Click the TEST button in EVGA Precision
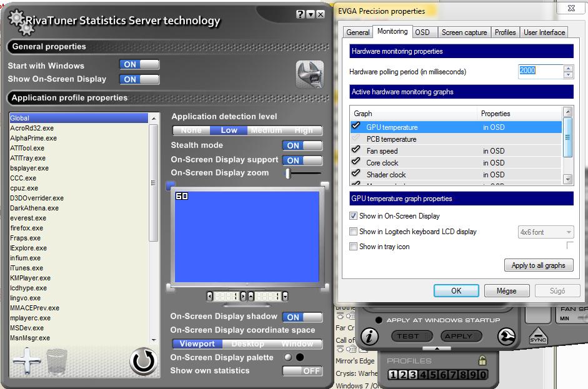Viewport: 588px width, 389px height. [x=412, y=336]
